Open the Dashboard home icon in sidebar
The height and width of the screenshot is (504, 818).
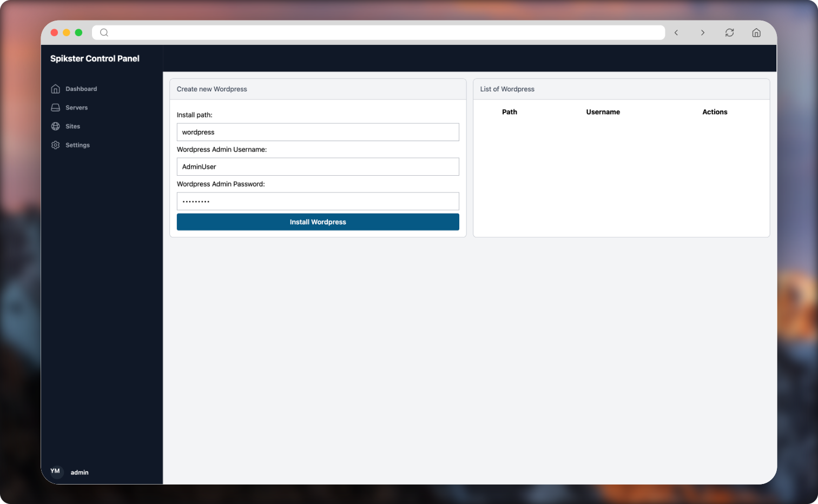pyautogui.click(x=55, y=89)
